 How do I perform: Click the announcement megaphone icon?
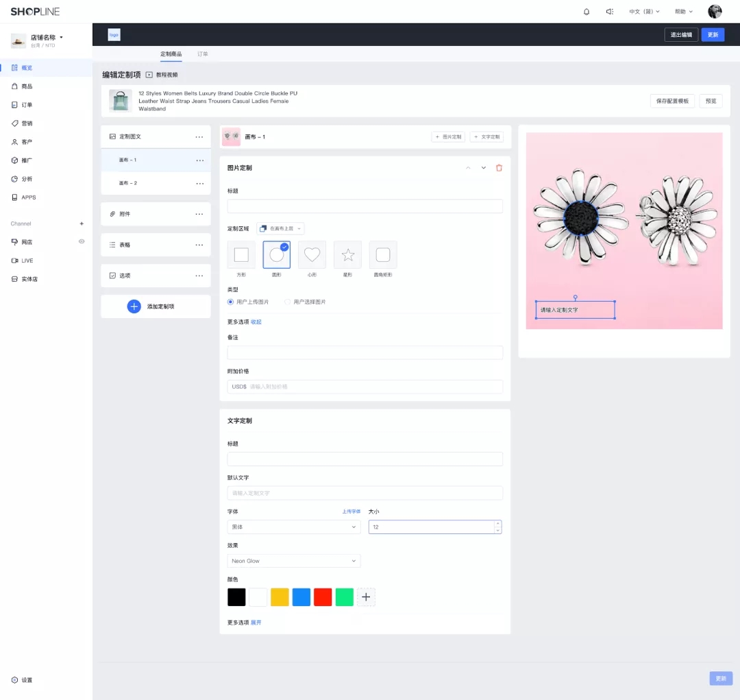609,12
